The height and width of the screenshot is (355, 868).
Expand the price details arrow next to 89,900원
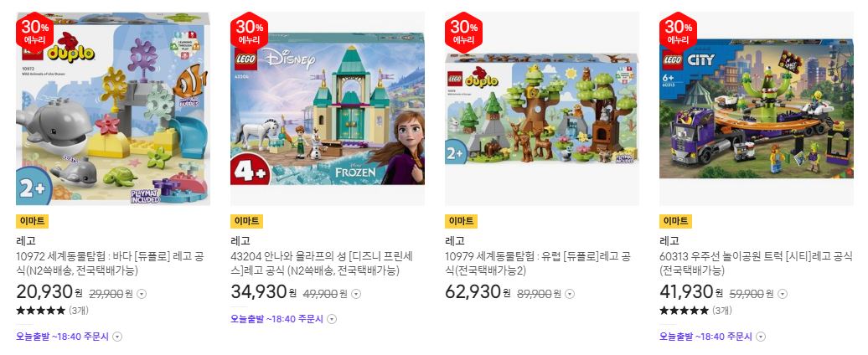point(571,294)
